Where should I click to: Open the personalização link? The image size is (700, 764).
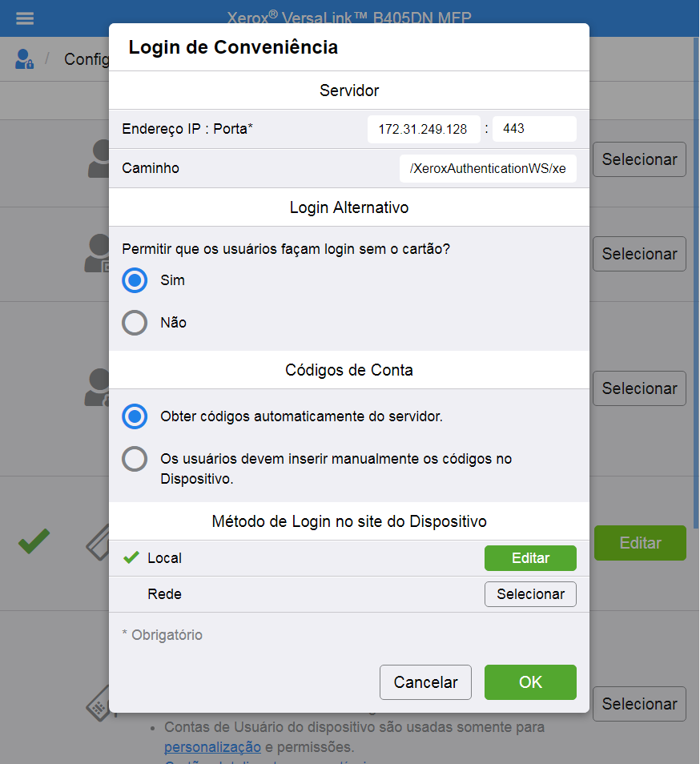pyautogui.click(x=212, y=747)
